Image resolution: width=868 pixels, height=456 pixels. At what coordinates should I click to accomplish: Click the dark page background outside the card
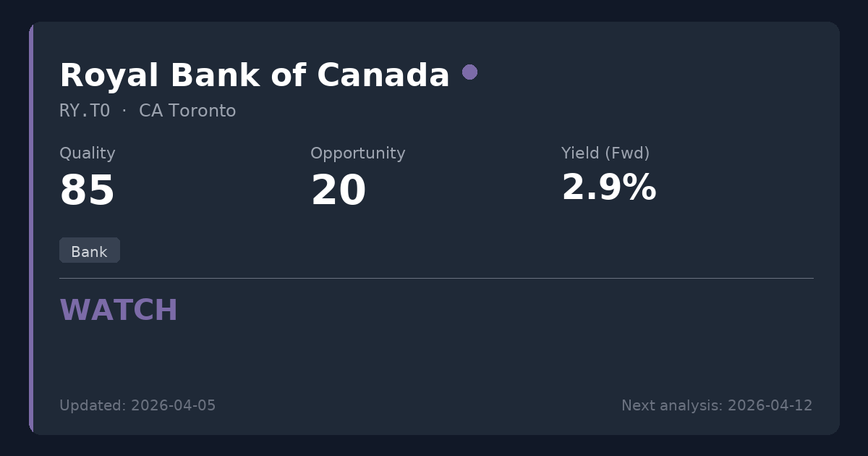(x=434, y=10)
